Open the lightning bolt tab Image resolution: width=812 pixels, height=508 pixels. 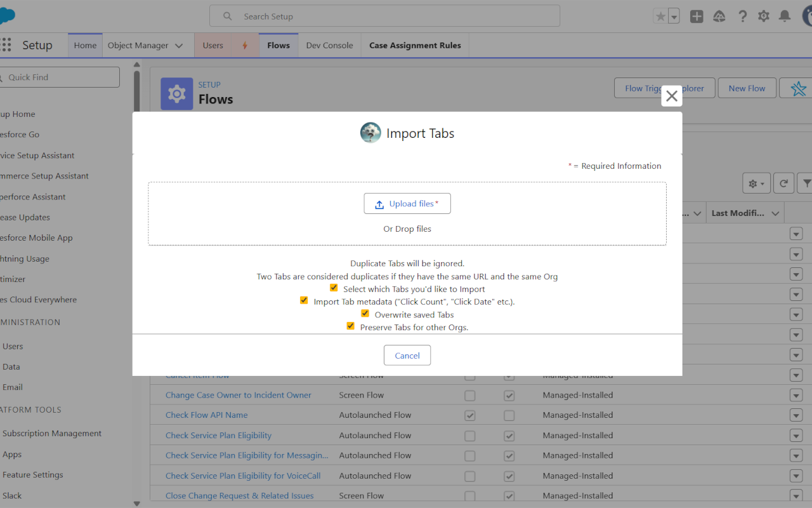245,46
